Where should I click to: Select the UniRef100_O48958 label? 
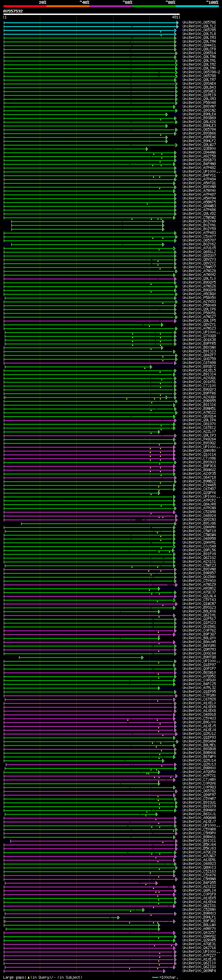[x=199, y=539]
